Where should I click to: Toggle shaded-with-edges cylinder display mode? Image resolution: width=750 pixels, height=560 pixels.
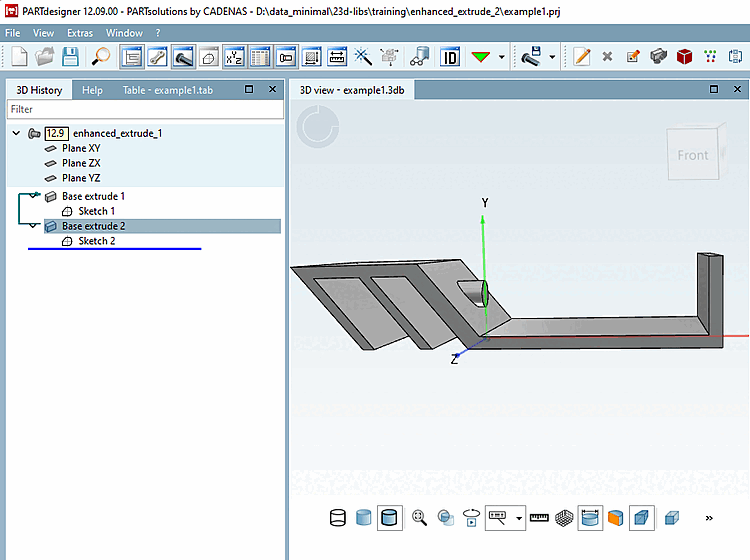(x=390, y=518)
